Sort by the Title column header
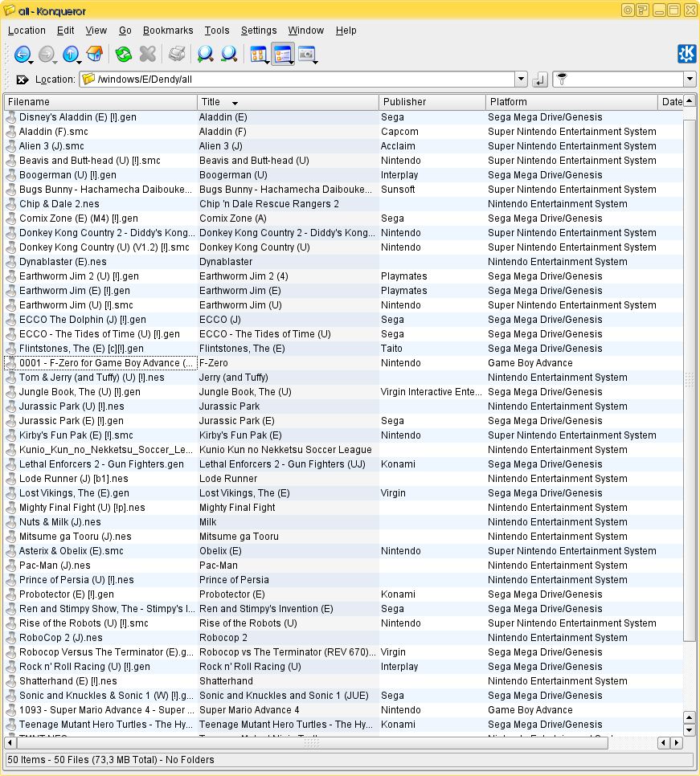 pos(289,102)
